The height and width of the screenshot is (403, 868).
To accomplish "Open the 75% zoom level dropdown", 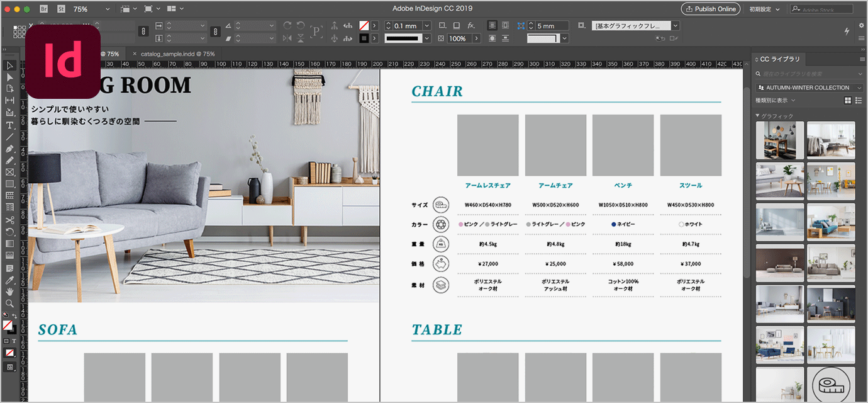I will point(107,9).
